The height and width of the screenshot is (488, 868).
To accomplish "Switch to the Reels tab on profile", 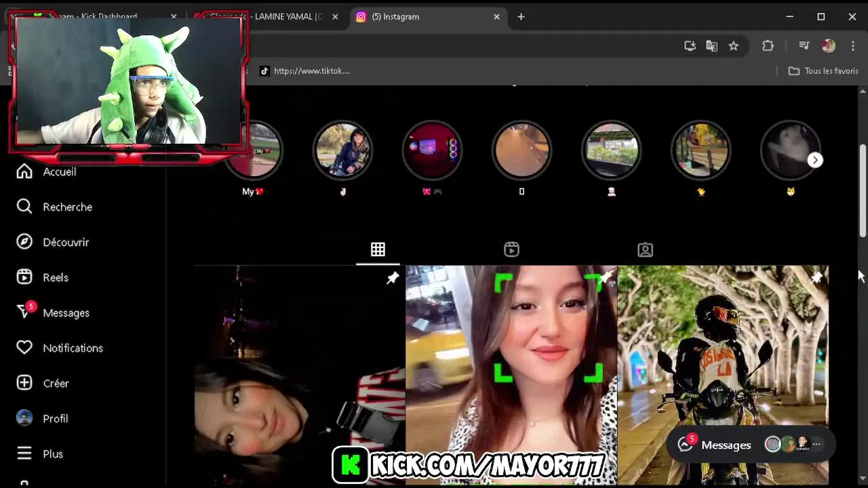I will [511, 249].
